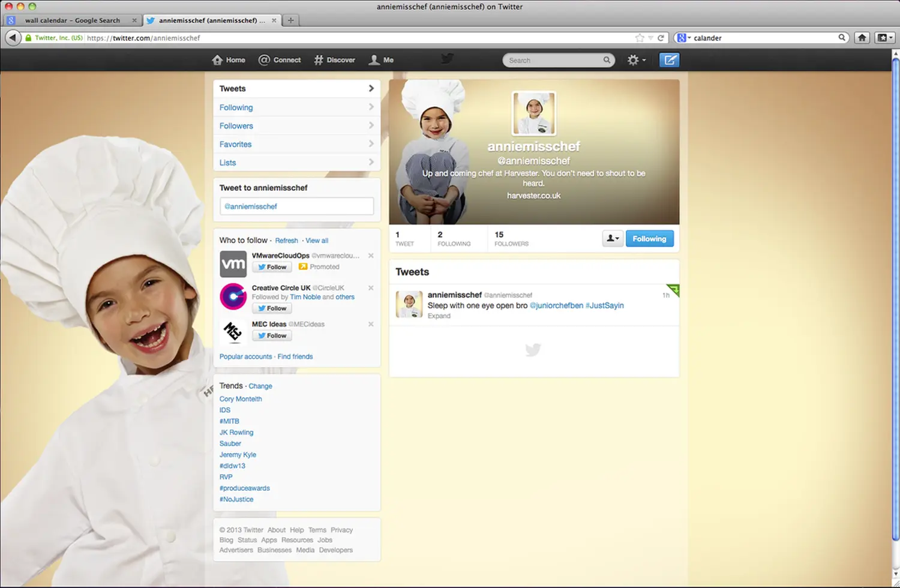Image resolution: width=900 pixels, height=588 pixels.
Task: Click the tweet author avatar
Action: (x=409, y=304)
